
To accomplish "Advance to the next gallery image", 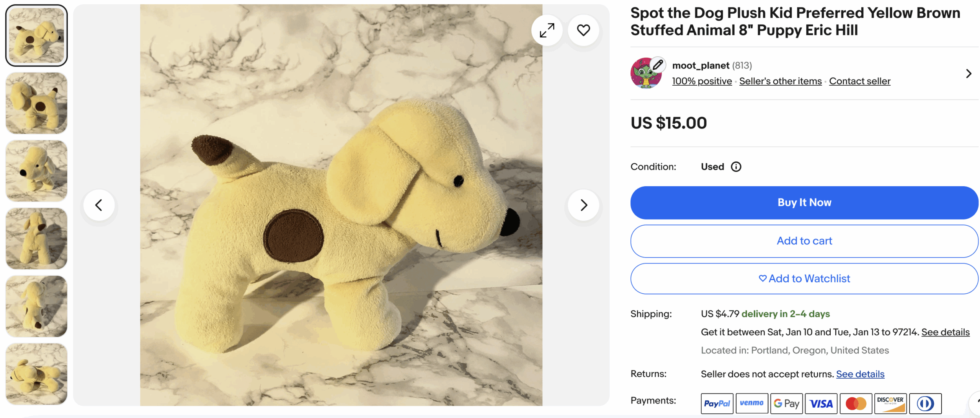I will pyautogui.click(x=583, y=205).
